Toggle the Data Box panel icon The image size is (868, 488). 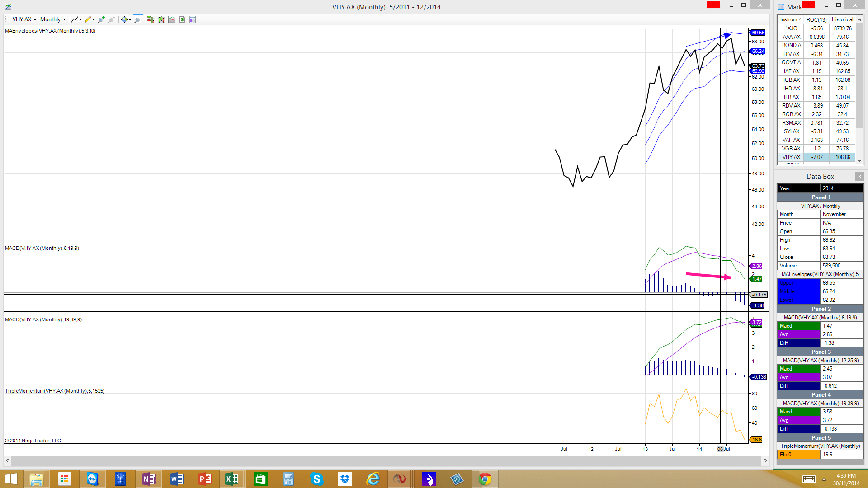[193, 19]
